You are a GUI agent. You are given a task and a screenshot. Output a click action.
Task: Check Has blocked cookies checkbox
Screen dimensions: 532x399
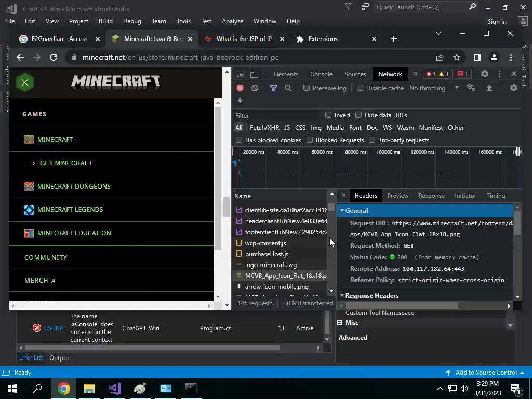(239, 140)
